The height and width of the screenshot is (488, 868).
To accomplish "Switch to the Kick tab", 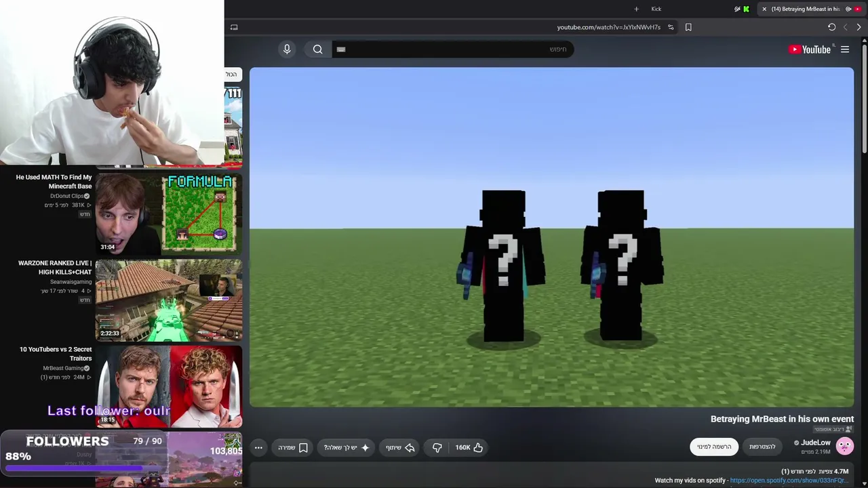I will [x=656, y=9].
